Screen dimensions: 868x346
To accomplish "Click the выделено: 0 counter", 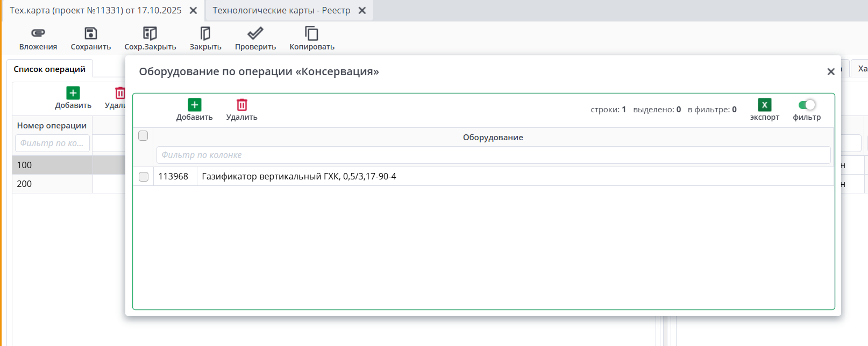I will [657, 110].
